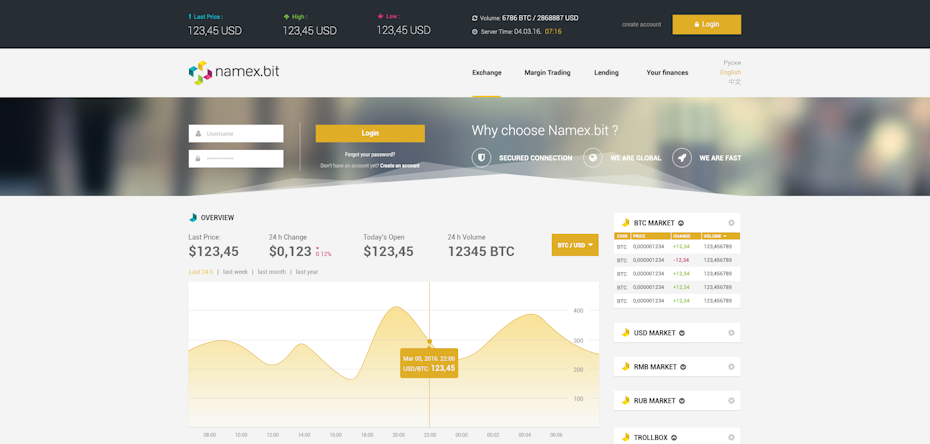Select the 'last week' chart range

(x=235, y=272)
